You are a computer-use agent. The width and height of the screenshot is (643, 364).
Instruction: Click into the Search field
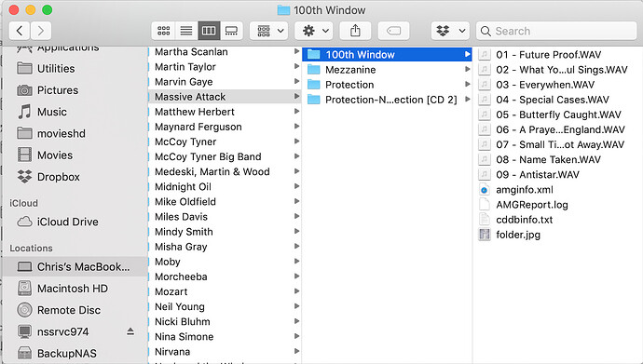556,31
